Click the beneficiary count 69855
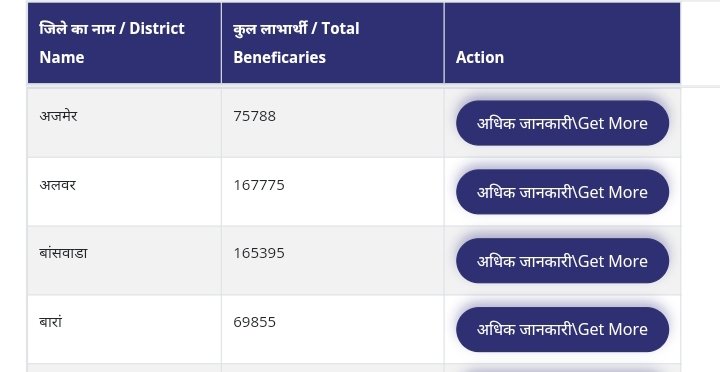Image resolution: width=720 pixels, height=372 pixels. point(254,322)
